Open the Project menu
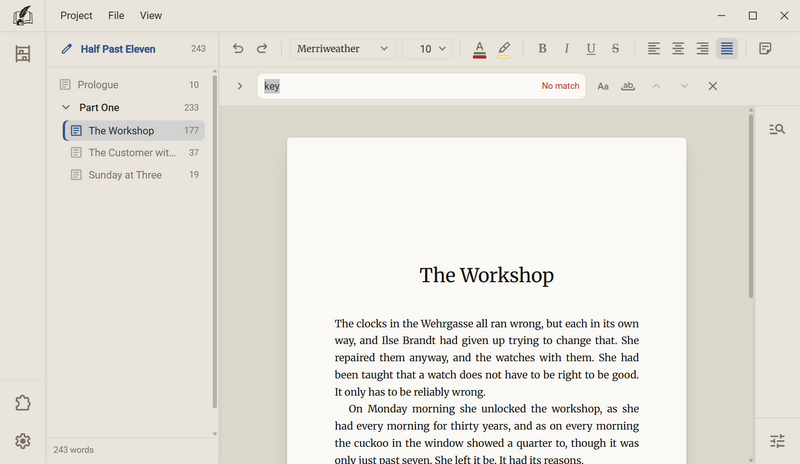800x464 pixels. click(x=76, y=15)
